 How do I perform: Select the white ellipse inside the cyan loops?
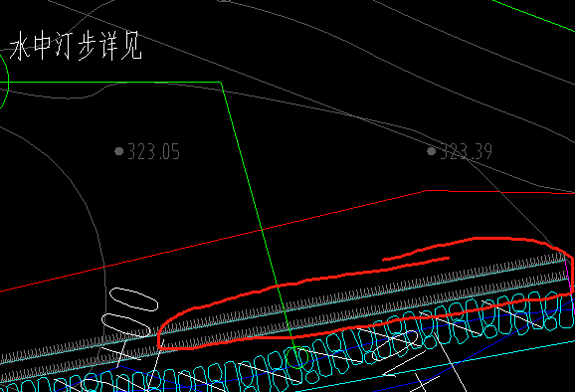tap(395, 345)
